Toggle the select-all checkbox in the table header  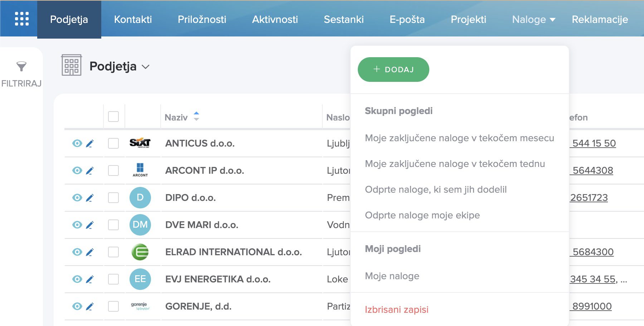(113, 117)
